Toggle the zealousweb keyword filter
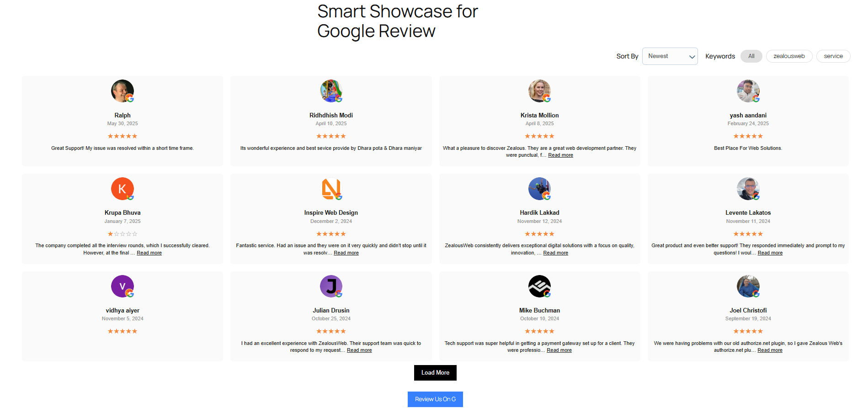Viewport: 868px width, 408px height. click(x=789, y=56)
